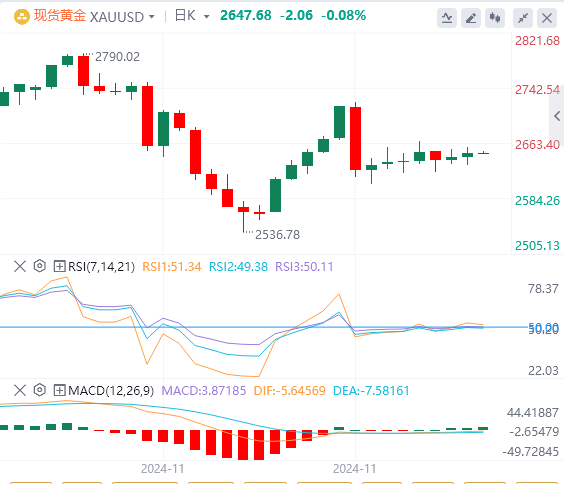564x484 pixels.
Task: Remove the RSI indicator panel
Action: (x=20, y=266)
